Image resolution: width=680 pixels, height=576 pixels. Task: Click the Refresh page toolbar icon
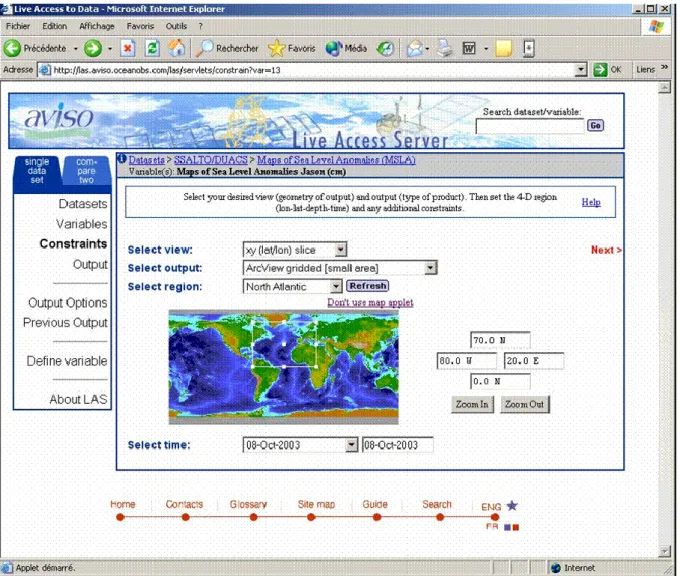(x=152, y=48)
